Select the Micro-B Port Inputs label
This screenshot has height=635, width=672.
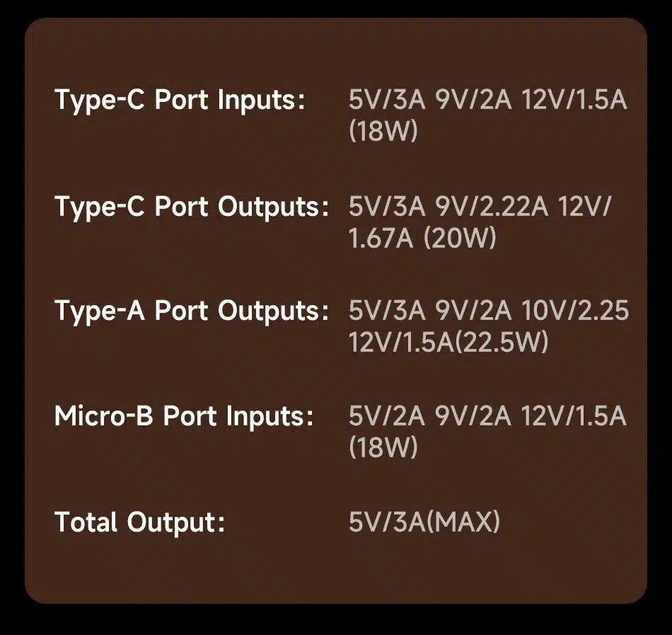(x=184, y=416)
